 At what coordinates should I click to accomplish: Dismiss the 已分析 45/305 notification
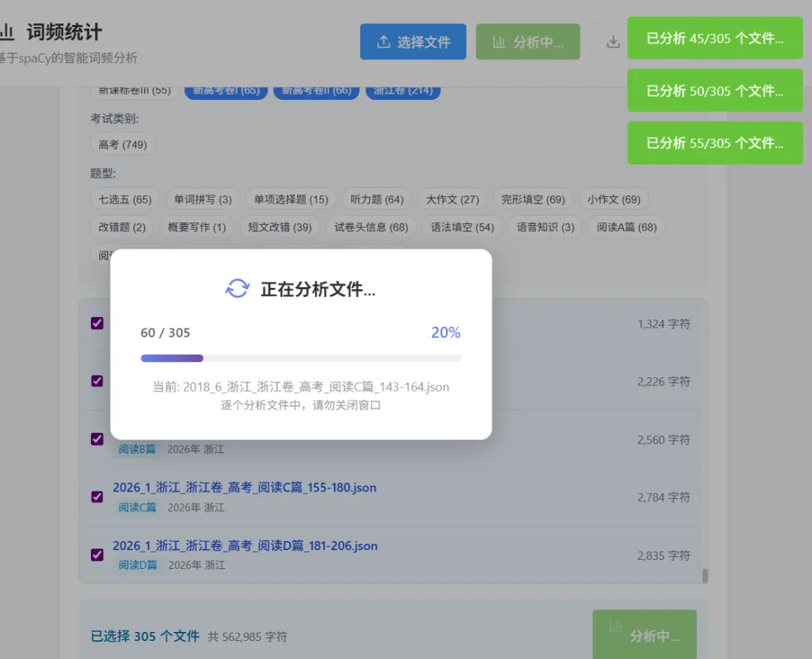(x=714, y=38)
